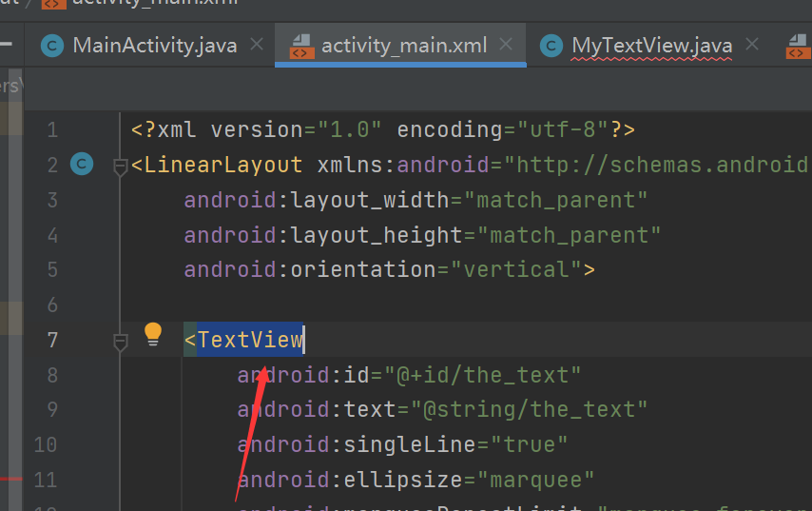The height and width of the screenshot is (511, 812).
Task: Click the class icon on MyTextView.java tab
Action: tap(551, 46)
